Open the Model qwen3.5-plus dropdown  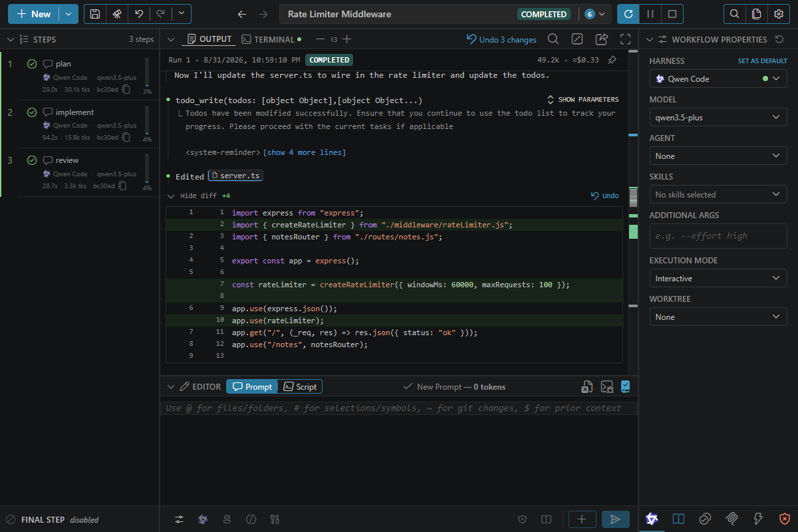point(718,117)
